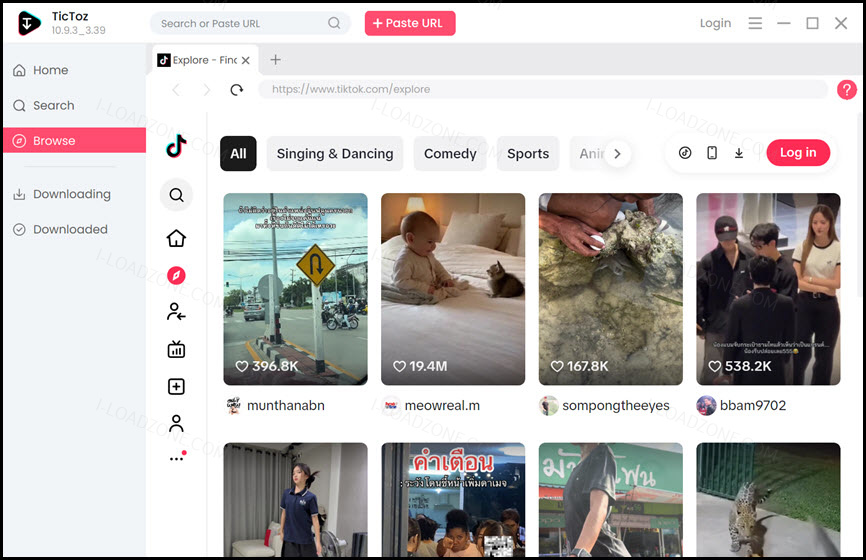Select the Comedy category
Viewport: 866px width, 560px height.
[x=450, y=154]
